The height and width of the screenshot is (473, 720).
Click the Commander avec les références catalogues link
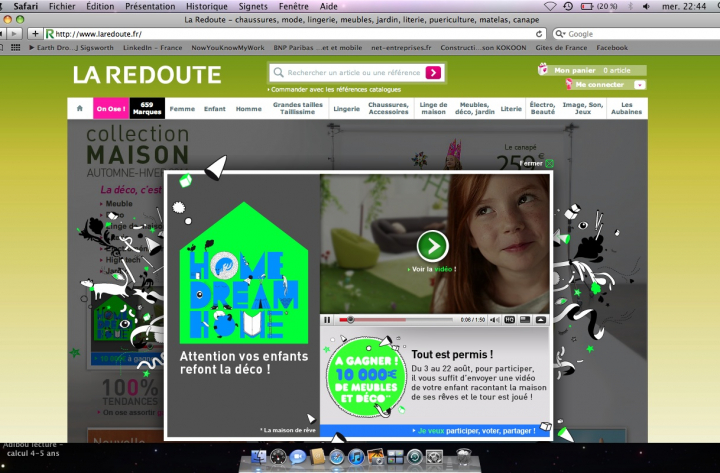(335, 90)
